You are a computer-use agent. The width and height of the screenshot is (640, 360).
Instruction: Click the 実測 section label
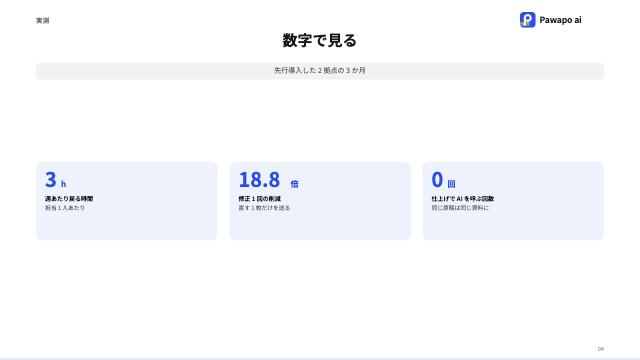pyautogui.click(x=42, y=20)
